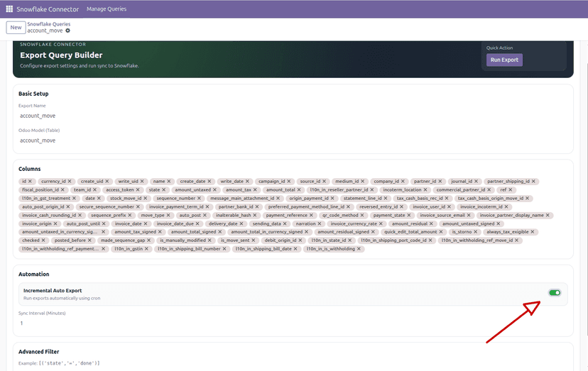This screenshot has width=588, height=371.
Task: Remove the journal_id column tag
Action: (477, 182)
